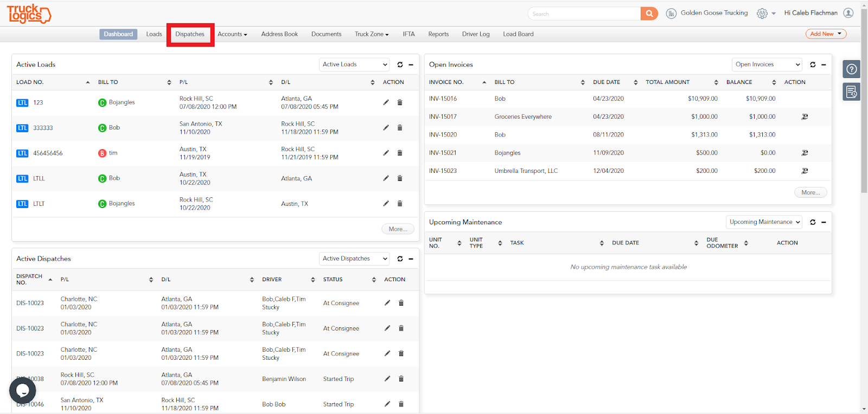Click the Golden Goose Trucking company name
The height and width of the screenshot is (414, 868).
click(714, 13)
